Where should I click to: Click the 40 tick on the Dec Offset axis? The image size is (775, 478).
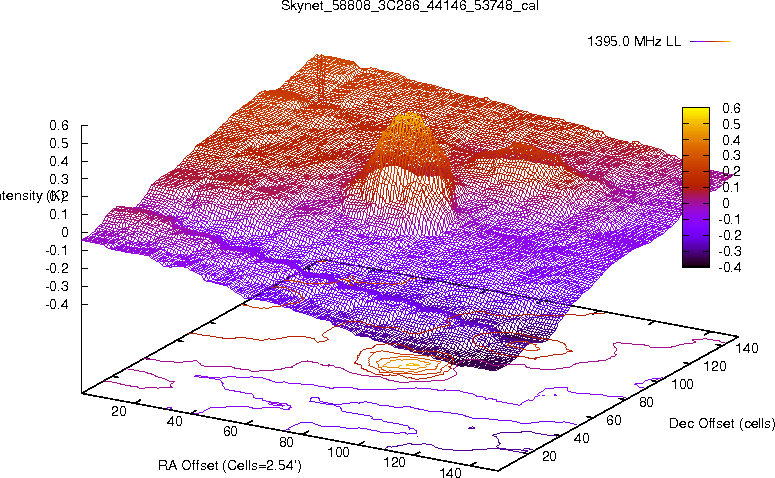tap(582, 438)
